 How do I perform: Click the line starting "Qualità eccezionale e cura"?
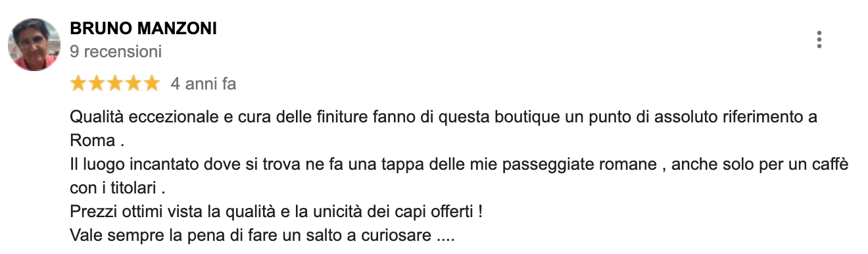pyautogui.click(x=443, y=118)
